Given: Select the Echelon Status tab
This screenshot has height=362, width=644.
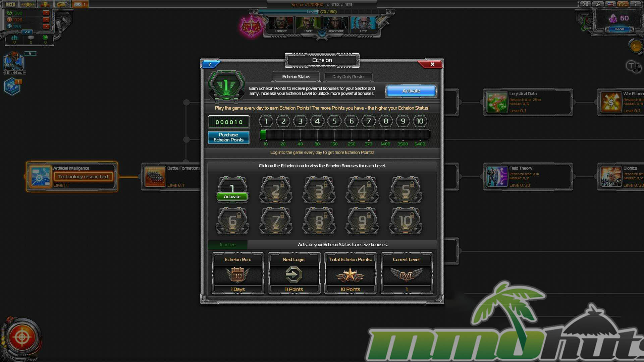Looking at the screenshot, I should 296,77.
